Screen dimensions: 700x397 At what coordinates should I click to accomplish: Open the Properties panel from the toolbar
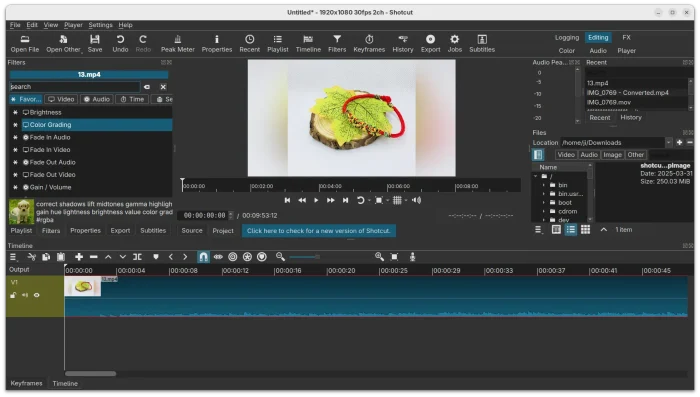pyautogui.click(x=217, y=44)
